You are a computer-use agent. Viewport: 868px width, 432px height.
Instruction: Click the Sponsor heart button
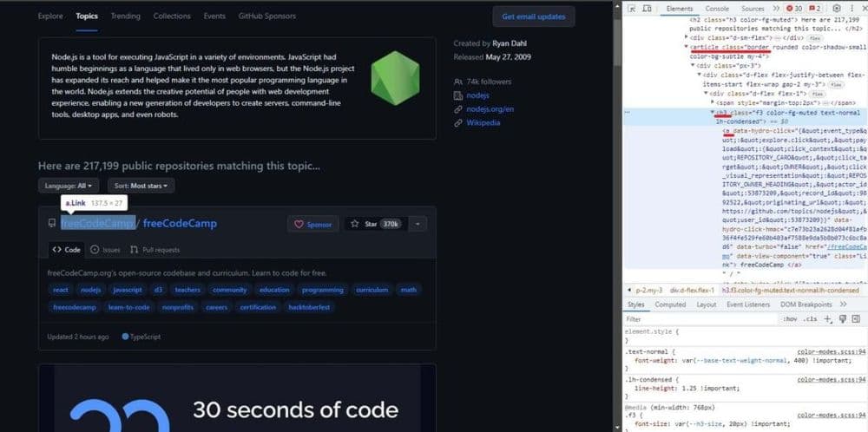312,224
